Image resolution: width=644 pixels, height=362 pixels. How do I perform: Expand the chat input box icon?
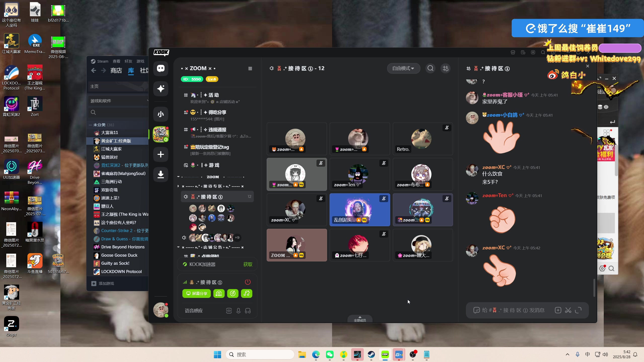[x=578, y=310]
